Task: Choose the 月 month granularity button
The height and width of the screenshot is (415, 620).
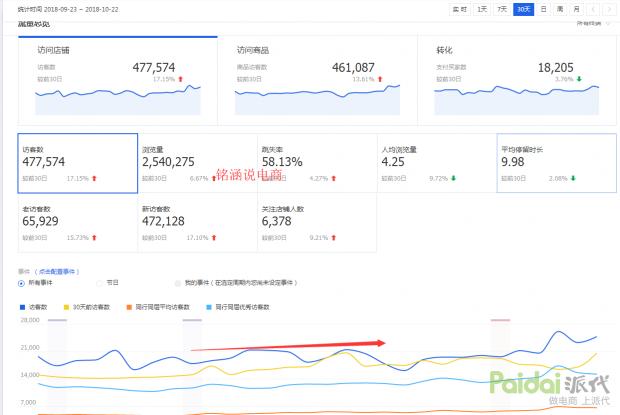Action: (577, 9)
